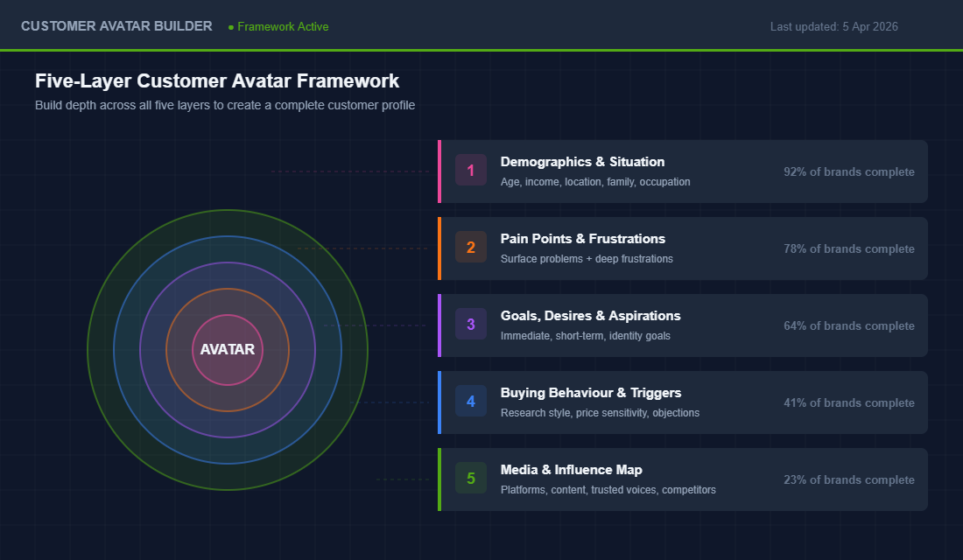This screenshot has width=963, height=560.
Task: Click the AVATAR core circle icon
Action: [x=228, y=349]
